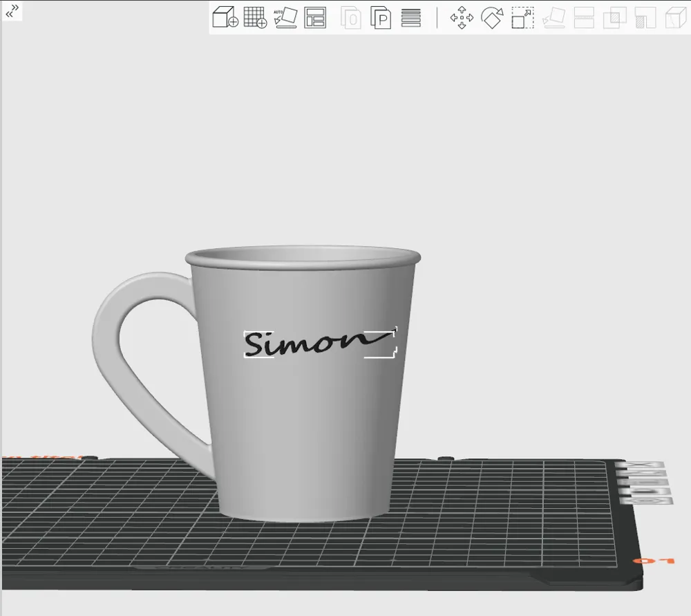This screenshot has height=616, width=691.
Task: Click the Split to objects icon
Action: pyautogui.click(x=349, y=18)
